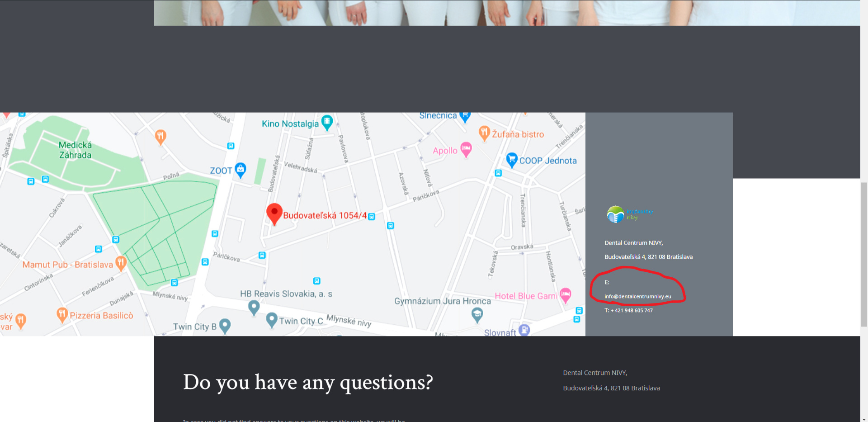The image size is (868, 422).
Task: Click the Hontianska street label
Action: [550, 266]
